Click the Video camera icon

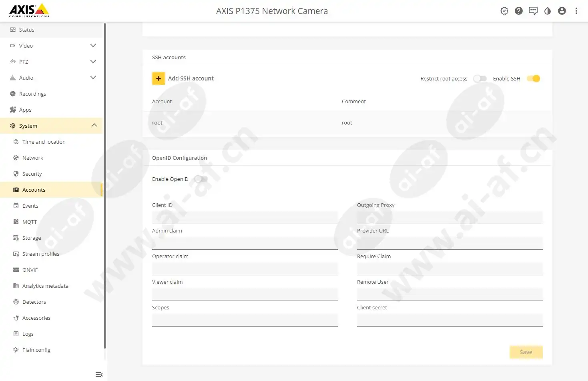(x=13, y=46)
